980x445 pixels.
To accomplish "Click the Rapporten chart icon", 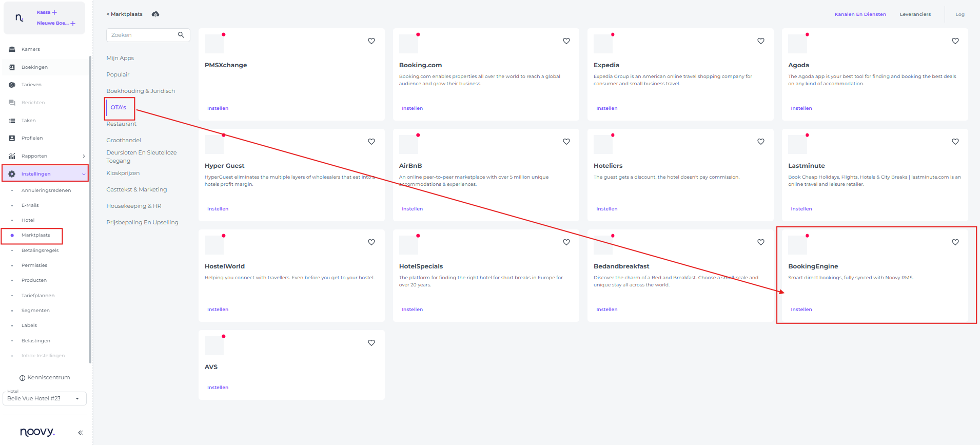I will pyautogui.click(x=12, y=156).
